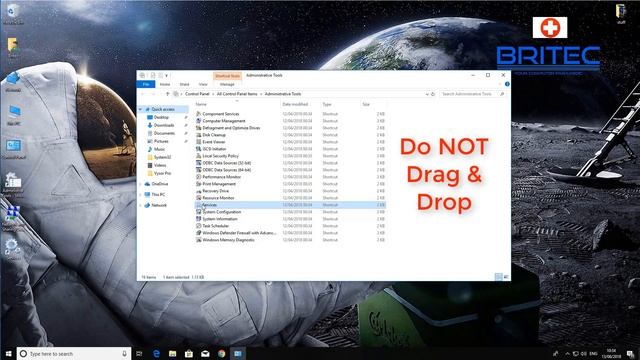Collapse the Quick access tree node
640x360 pixels.
pyautogui.click(x=140, y=109)
